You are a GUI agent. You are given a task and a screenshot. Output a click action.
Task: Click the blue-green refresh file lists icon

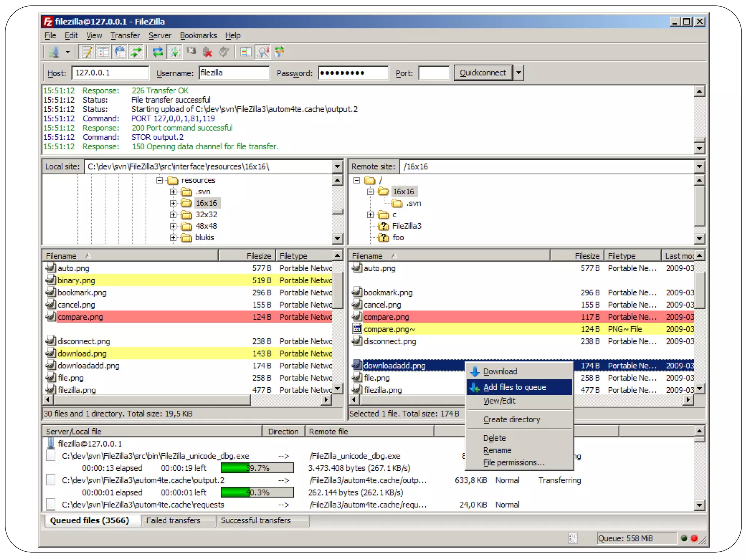tap(158, 52)
